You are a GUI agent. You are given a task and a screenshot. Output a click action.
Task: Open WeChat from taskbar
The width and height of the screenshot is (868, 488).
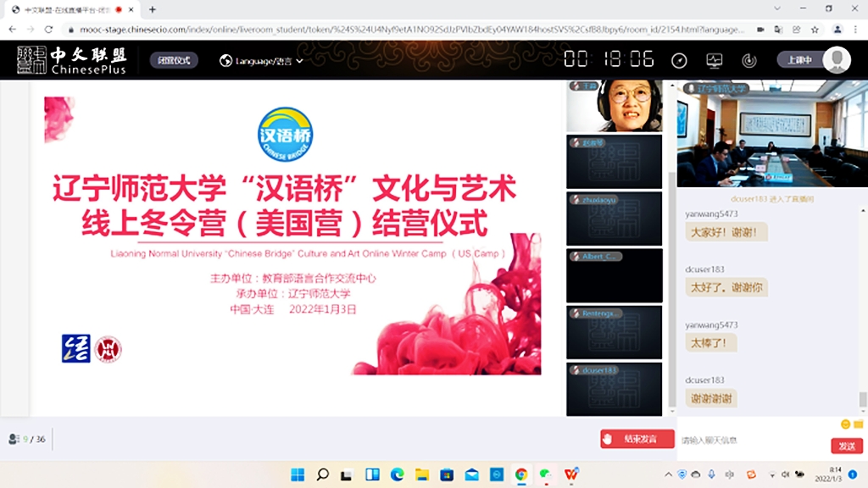(546, 474)
